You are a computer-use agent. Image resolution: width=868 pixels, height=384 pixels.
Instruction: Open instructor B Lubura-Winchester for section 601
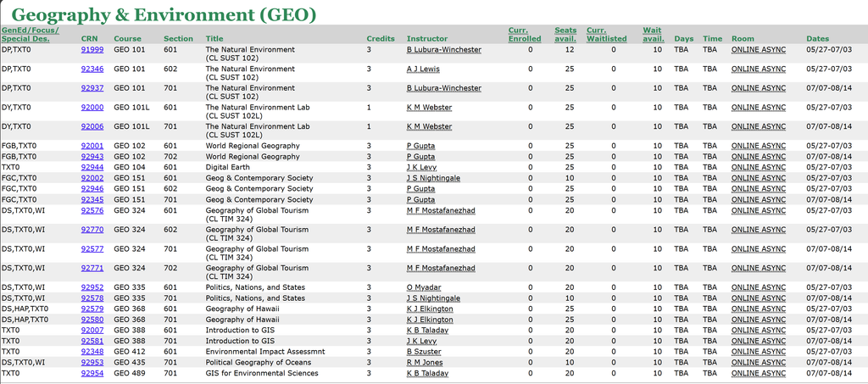coord(444,50)
